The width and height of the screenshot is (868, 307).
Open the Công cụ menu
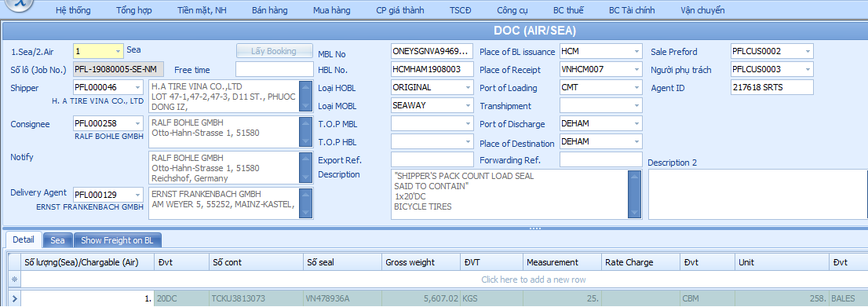point(512,10)
